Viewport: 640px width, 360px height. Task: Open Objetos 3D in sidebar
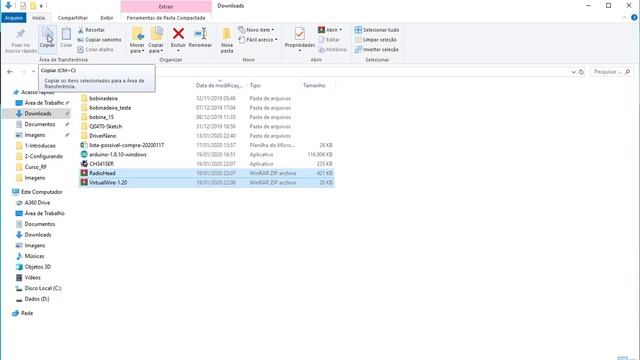pos(38,267)
